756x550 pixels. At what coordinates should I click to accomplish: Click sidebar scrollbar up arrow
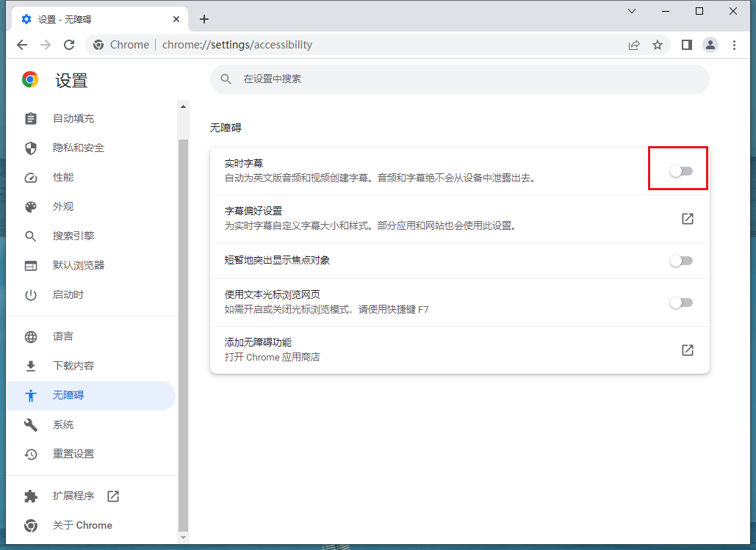click(x=183, y=106)
